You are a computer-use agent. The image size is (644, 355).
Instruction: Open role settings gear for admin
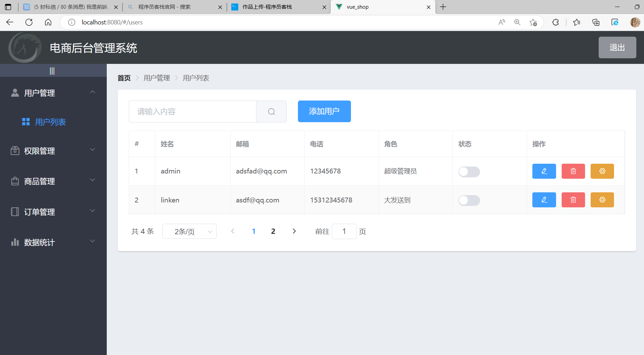click(602, 171)
